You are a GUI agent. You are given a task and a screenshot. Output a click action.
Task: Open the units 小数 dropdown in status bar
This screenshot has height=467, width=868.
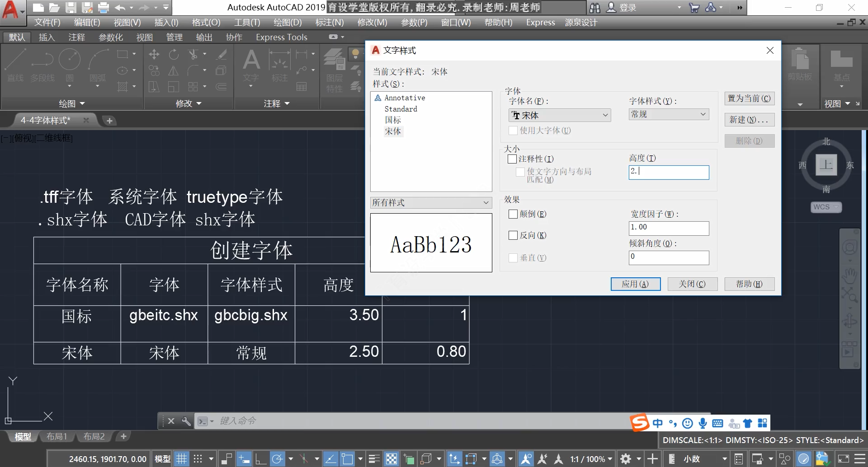pyautogui.click(x=705, y=459)
